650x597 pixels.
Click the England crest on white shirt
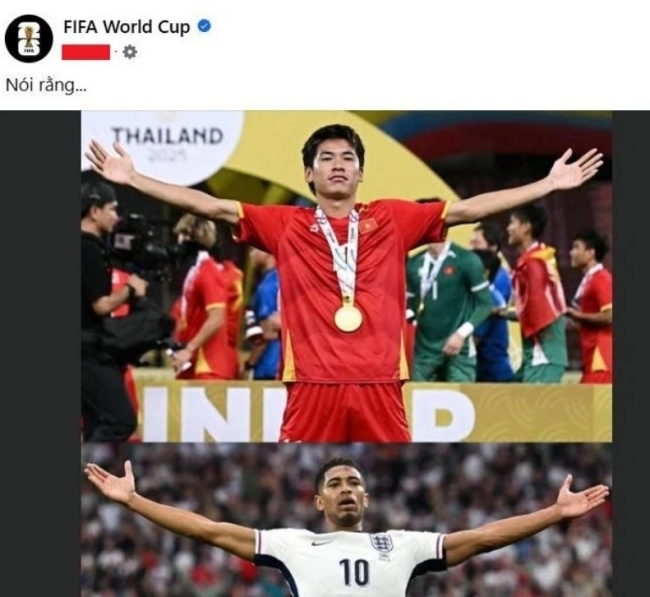(381, 543)
